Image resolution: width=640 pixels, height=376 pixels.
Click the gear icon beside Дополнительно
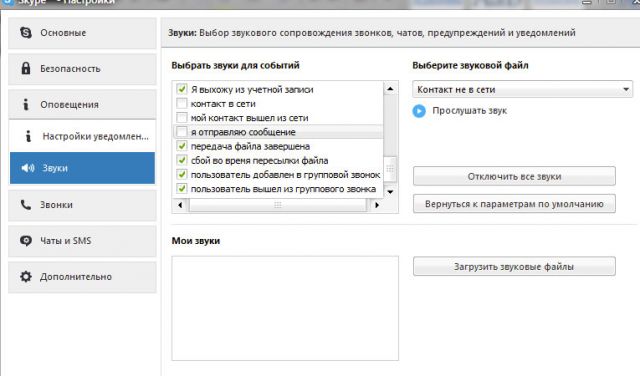pyautogui.click(x=26, y=276)
